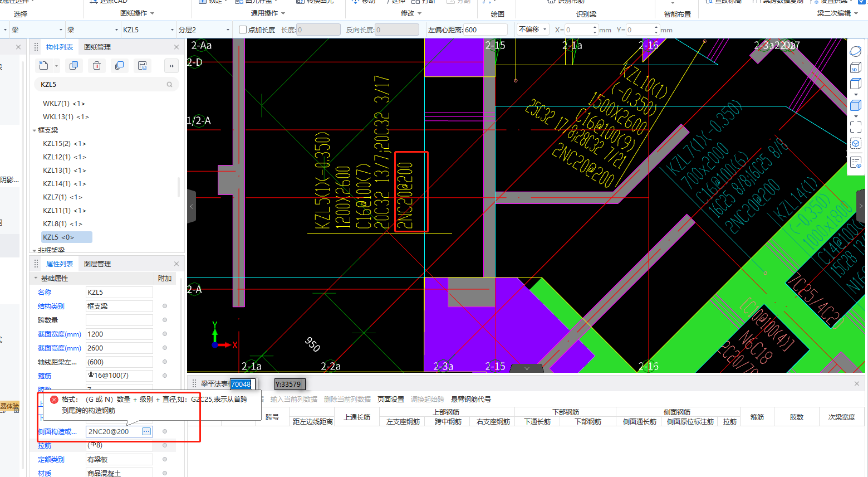Toggle attach radio for 截面宽度 row
The image size is (868, 477).
coord(165,334)
